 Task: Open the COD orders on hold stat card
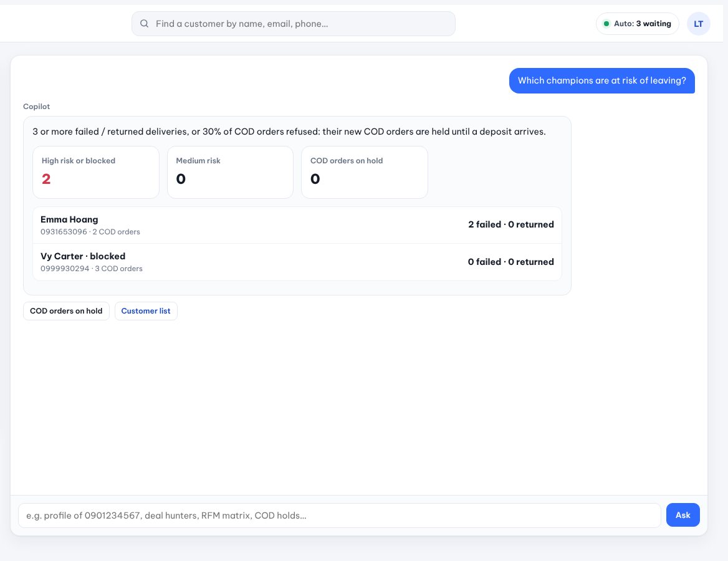[x=365, y=172]
